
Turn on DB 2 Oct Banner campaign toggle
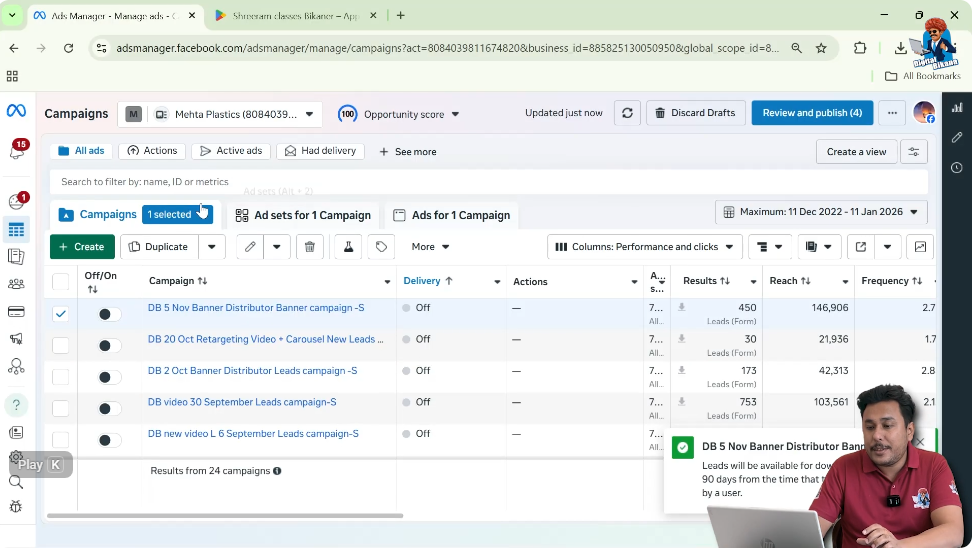click(109, 377)
